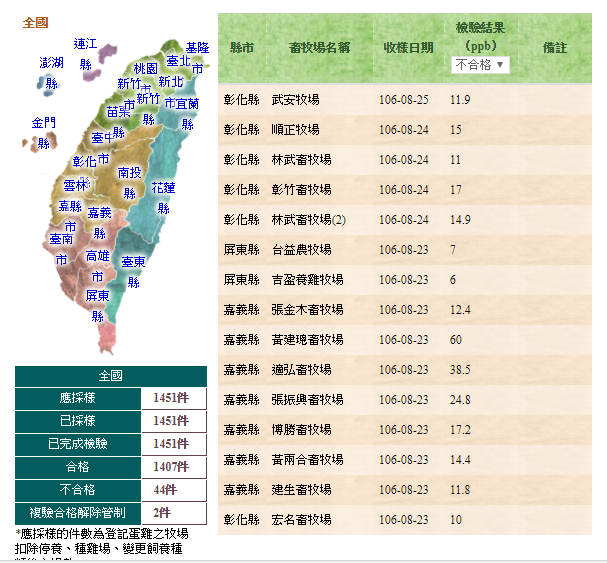Select the 順正牧場 farm name cell
The height and width of the screenshot is (563, 607).
click(295, 130)
